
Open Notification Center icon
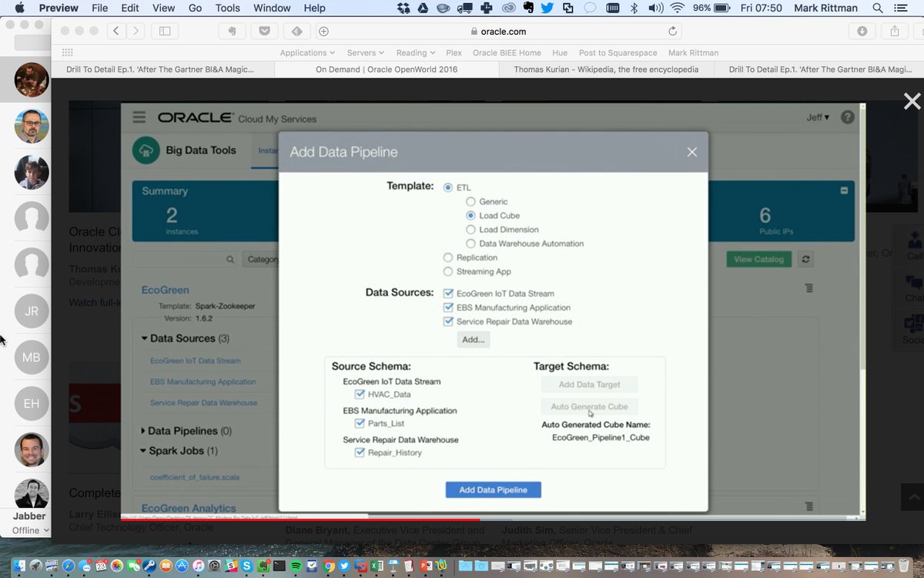(x=902, y=8)
